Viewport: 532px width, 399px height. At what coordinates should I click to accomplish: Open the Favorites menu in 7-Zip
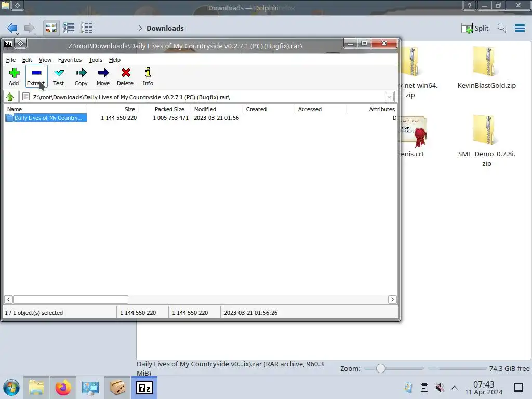(x=70, y=60)
